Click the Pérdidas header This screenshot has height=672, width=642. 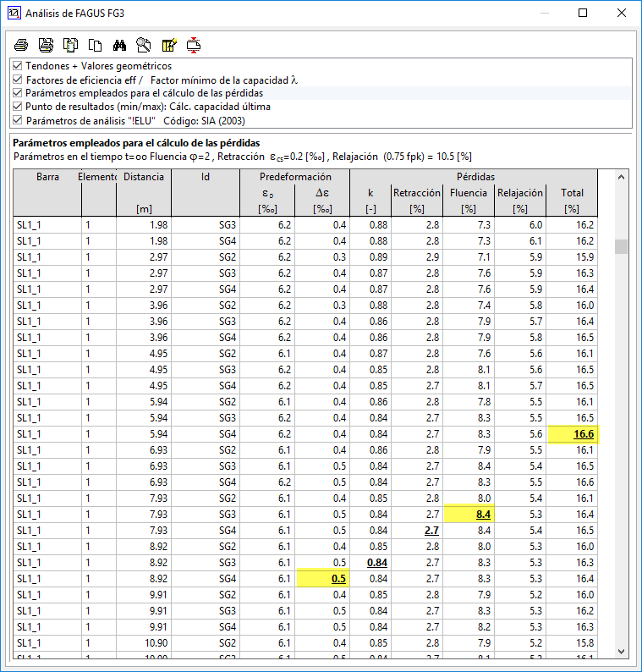475,177
